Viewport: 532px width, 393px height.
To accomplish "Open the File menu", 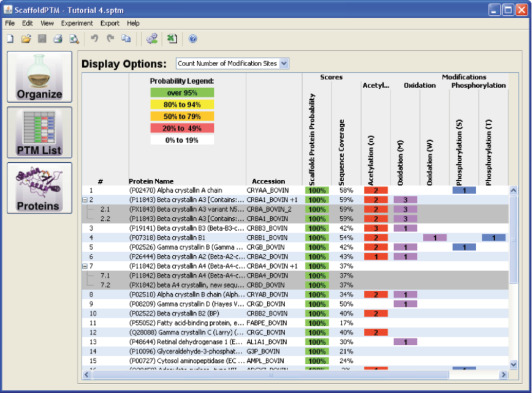I will [x=10, y=23].
